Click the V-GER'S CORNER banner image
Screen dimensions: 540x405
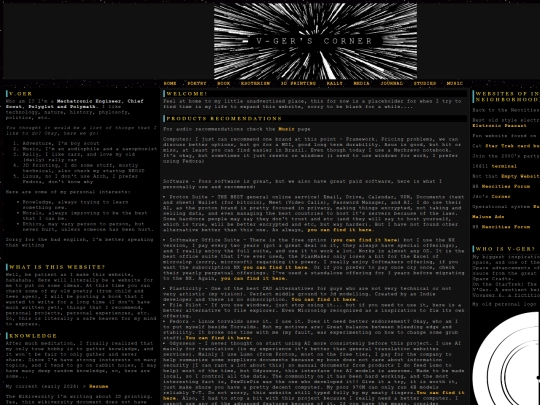315,41
